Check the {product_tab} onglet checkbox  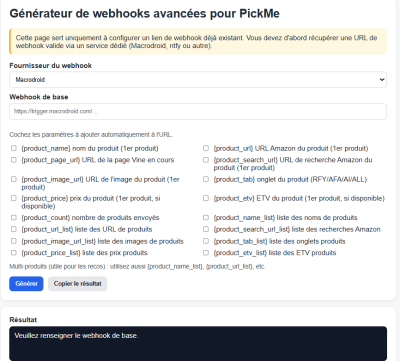point(206,179)
